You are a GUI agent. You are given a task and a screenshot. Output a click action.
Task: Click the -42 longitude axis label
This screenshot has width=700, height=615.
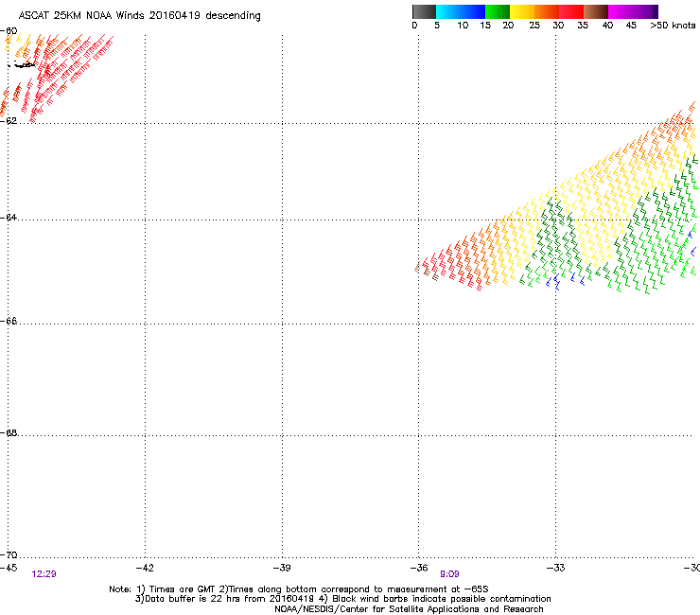145,568
